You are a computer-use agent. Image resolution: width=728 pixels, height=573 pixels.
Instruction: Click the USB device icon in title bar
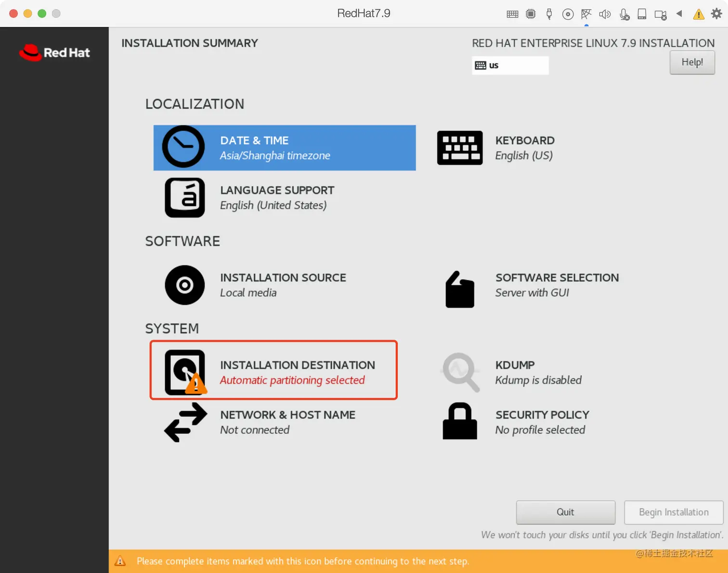tap(549, 14)
